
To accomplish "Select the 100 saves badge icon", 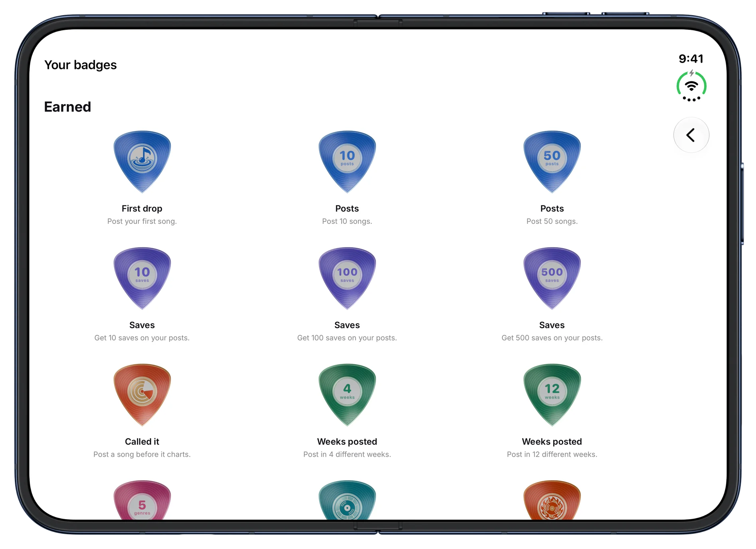I will click(347, 278).
